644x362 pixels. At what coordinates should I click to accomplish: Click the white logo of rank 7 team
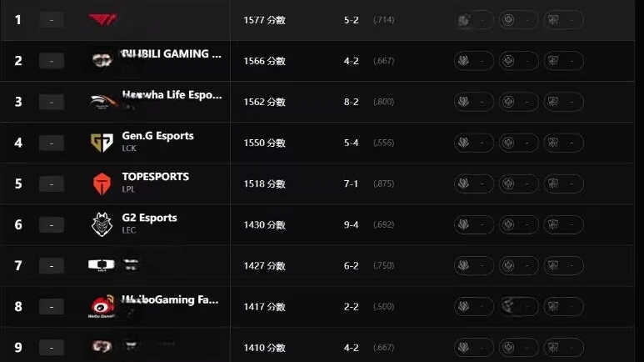coord(102,265)
